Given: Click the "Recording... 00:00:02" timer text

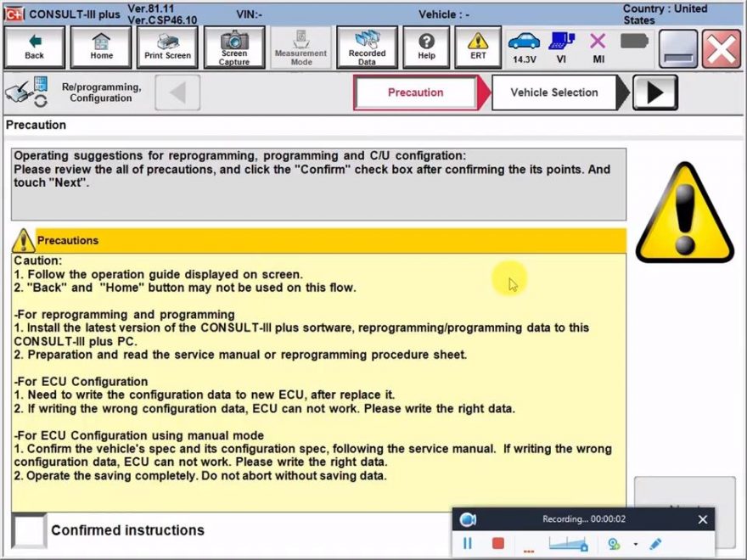Looking at the screenshot, I should click(x=584, y=519).
